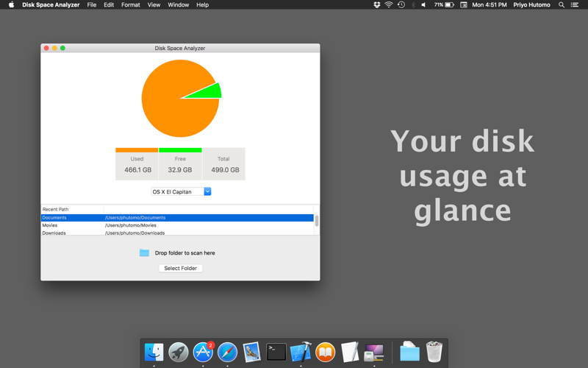This screenshot has width=588, height=368.
Task: Click the 466.1 GB used value
Action: pos(138,170)
